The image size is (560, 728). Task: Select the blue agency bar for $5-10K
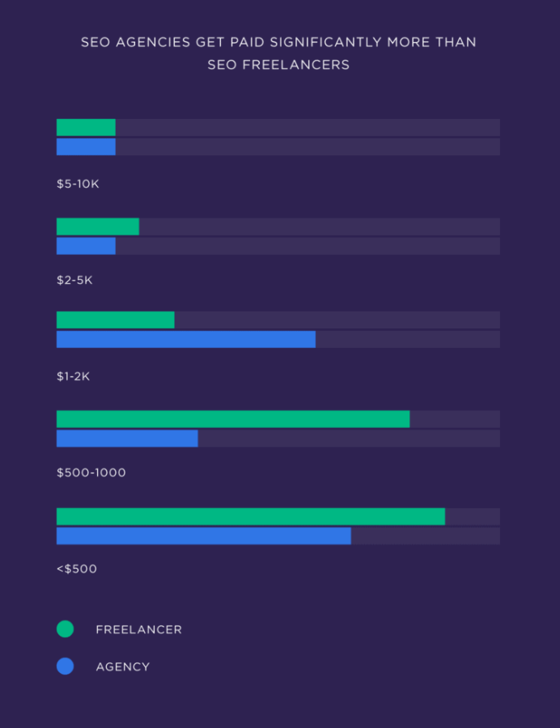pos(86,146)
